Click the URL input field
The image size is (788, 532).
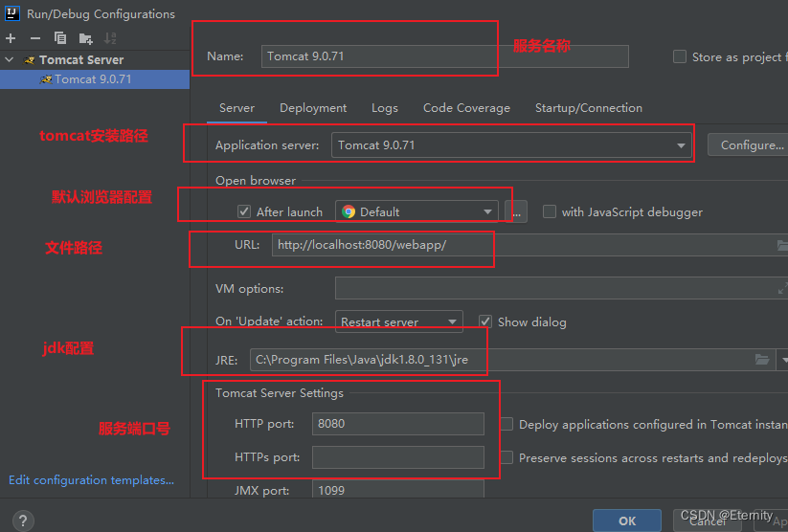pyautogui.click(x=529, y=245)
